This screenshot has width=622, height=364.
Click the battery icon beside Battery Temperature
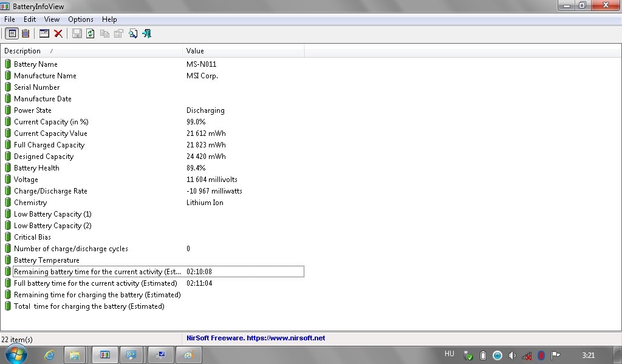pos(7,260)
